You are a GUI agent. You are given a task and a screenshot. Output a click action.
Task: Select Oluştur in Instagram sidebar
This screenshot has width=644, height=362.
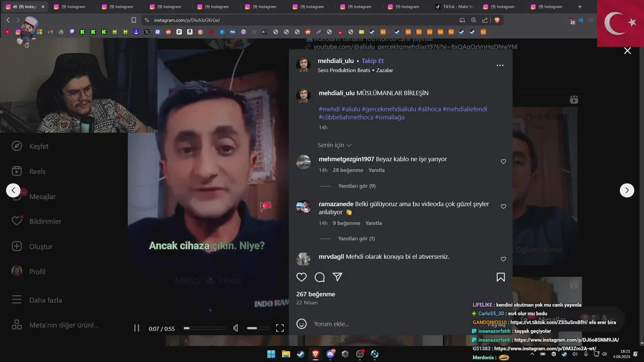(x=32, y=246)
